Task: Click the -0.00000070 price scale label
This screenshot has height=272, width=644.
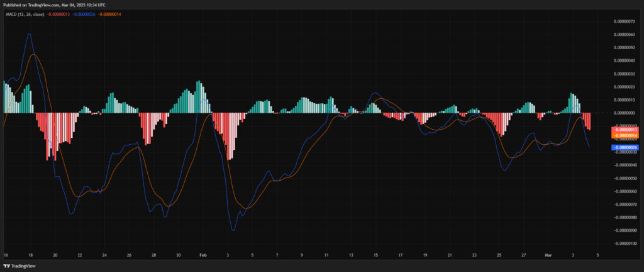Action: point(625,204)
